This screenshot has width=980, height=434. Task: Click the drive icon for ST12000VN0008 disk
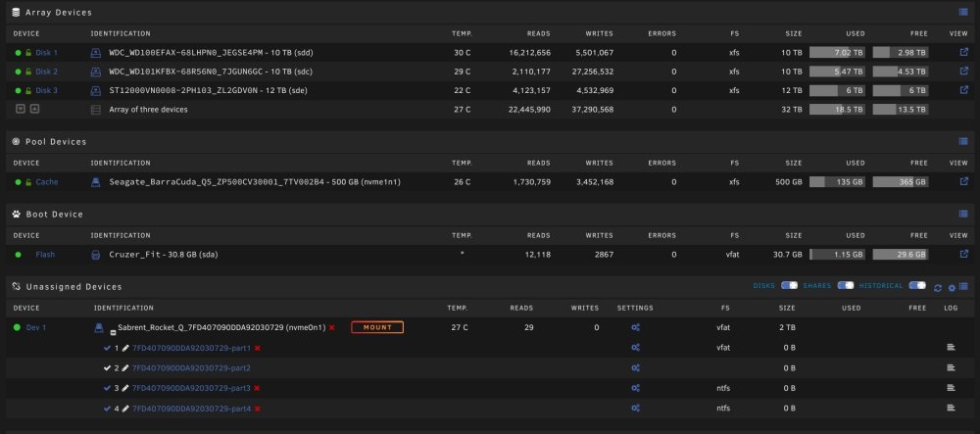pyautogui.click(x=96, y=90)
